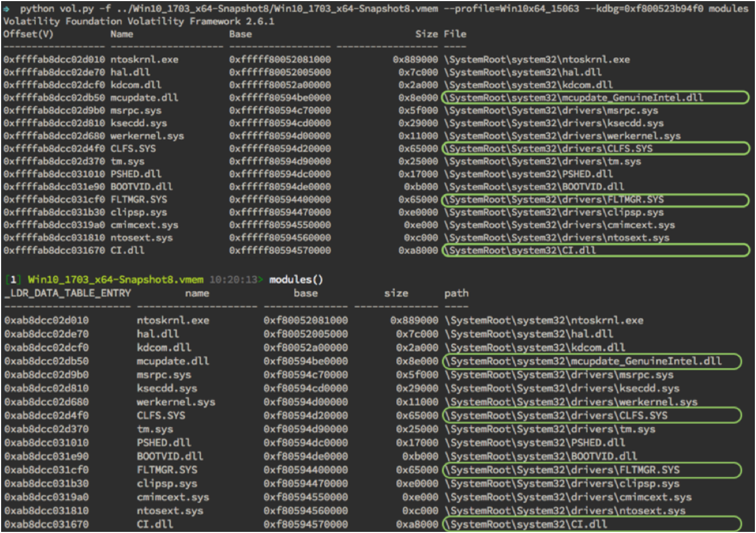The image size is (756, 533).
Task: Click the green Win10_1703_x64-Snapshot8.vmem prompt text
Action: point(116,280)
